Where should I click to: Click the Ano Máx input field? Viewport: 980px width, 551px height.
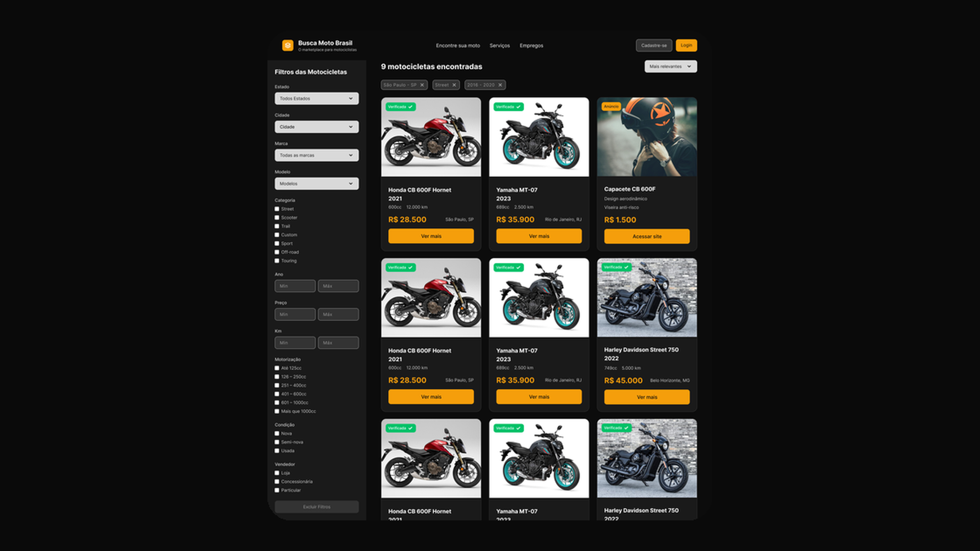338,286
